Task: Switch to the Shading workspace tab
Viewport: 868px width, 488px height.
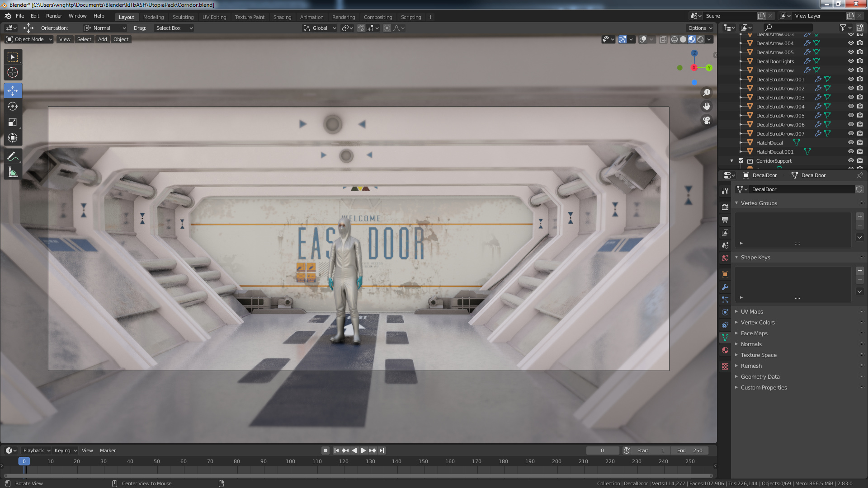Action: [x=282, y=17]
